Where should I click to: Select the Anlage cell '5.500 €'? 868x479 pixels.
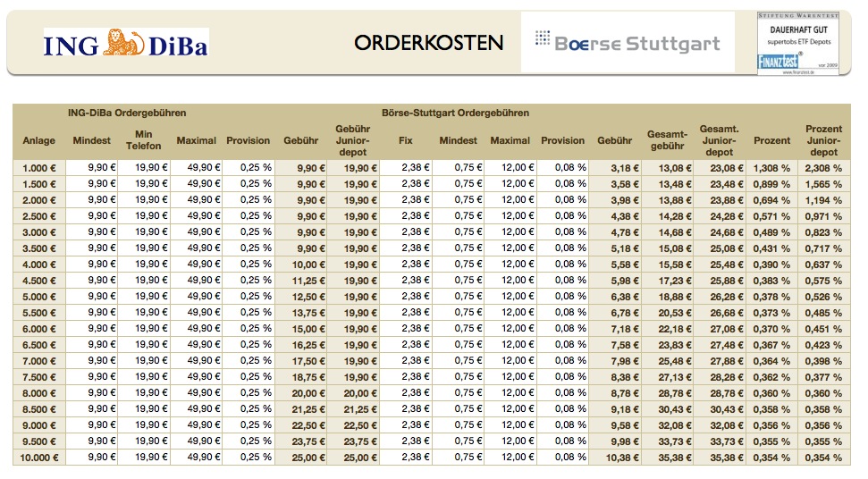click(x=39, y=313)
